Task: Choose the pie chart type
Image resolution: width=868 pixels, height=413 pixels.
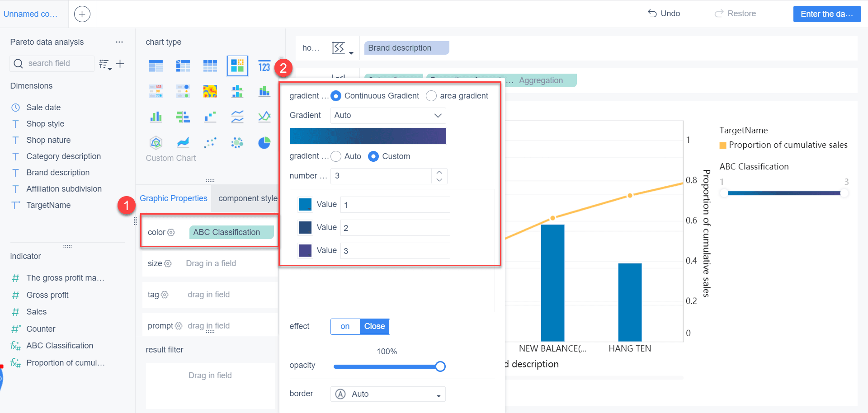Action: pos(264,143)
